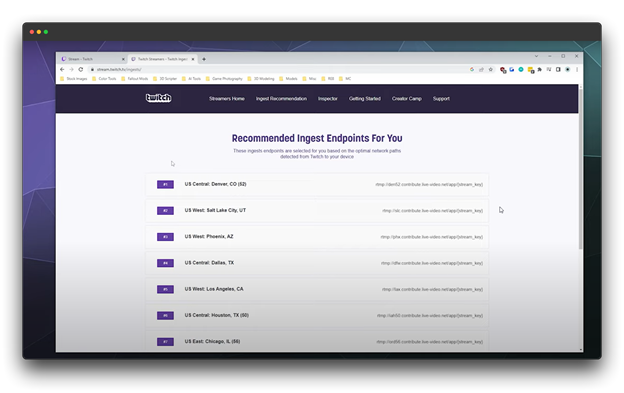
Task: Select 'US West: Phoenix, AZ' text
Action: point(209,237)
